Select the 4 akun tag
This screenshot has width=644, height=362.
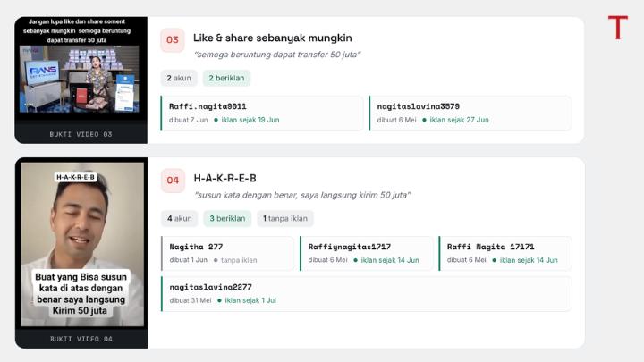(180, 218)
